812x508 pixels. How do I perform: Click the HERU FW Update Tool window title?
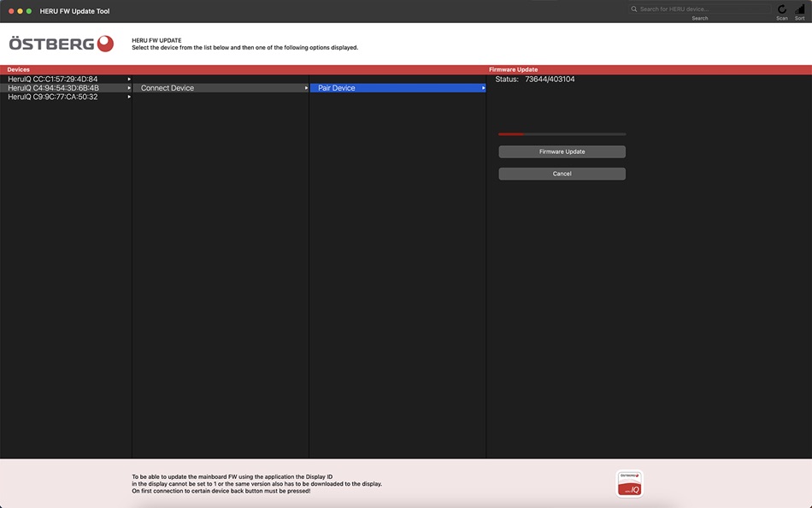click(x=74, y=11)
